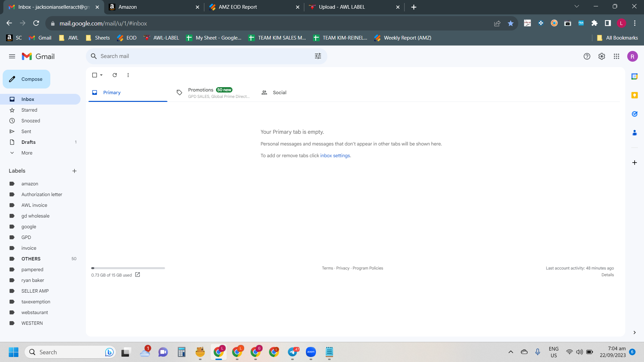Open the Google account avatar R
The image size is (644, 362).
(x=633, y=56)
